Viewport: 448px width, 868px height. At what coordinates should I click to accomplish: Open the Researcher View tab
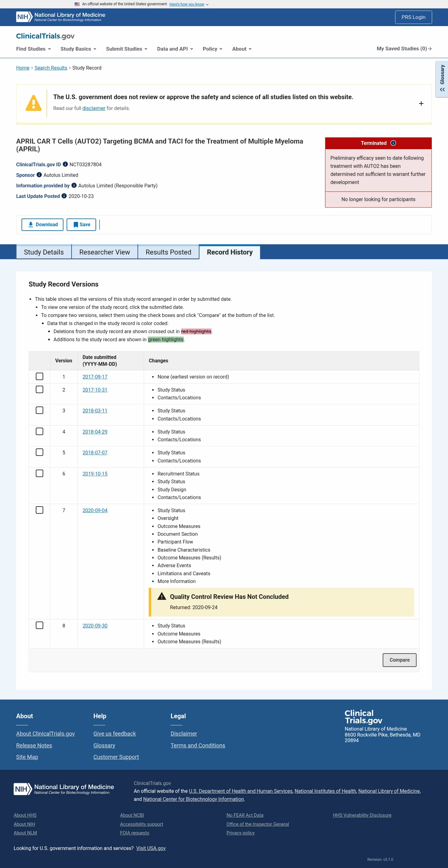105,252
